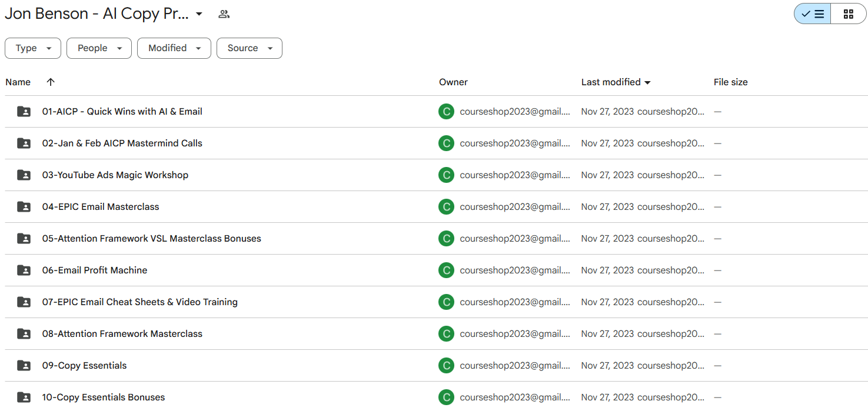
Task: Click owner avatar in 03-YouTube Ads row
Action: [x=446, y=175]
